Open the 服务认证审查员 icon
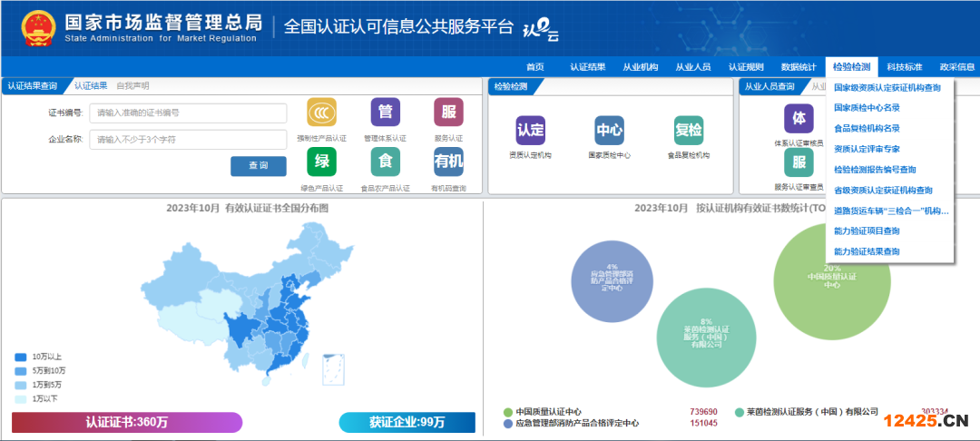 pyautogui.click(x=799, y=162)
